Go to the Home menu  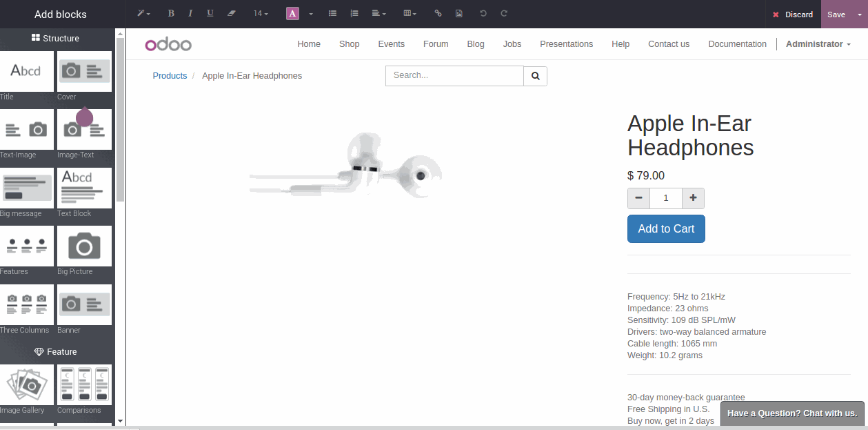tap(309, 44)
